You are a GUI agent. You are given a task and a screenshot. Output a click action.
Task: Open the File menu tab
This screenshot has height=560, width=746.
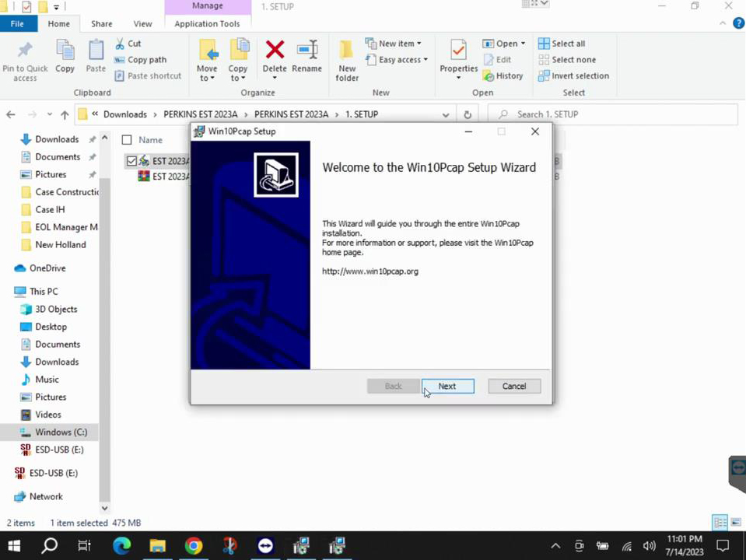[18, 24]
